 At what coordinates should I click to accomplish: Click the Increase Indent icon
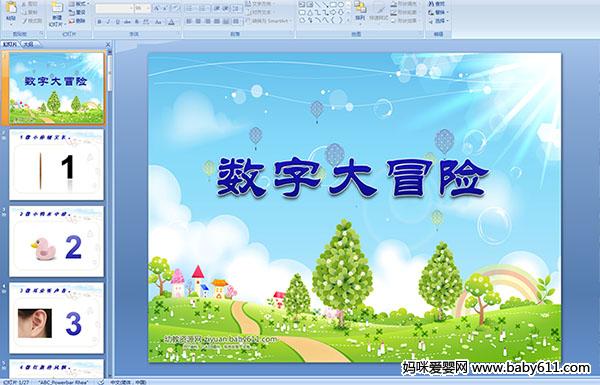click(225, 8)
